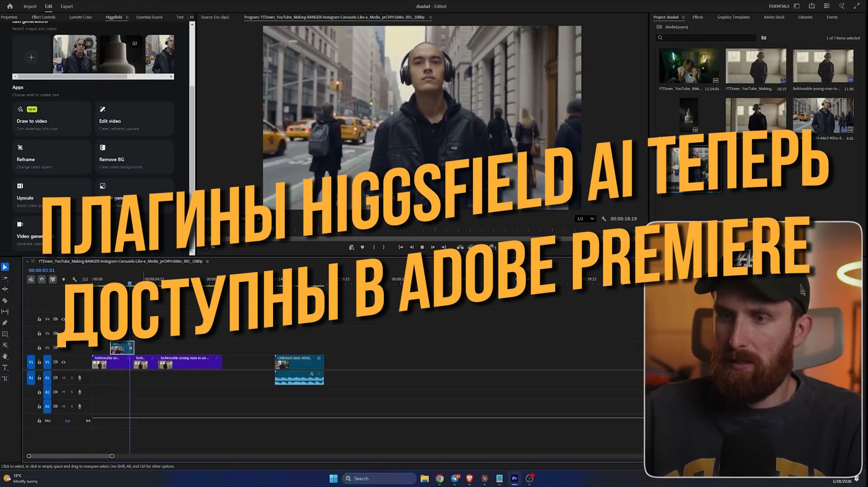
Task: Toggle V4 track output eye
Action: coord(63,319)
